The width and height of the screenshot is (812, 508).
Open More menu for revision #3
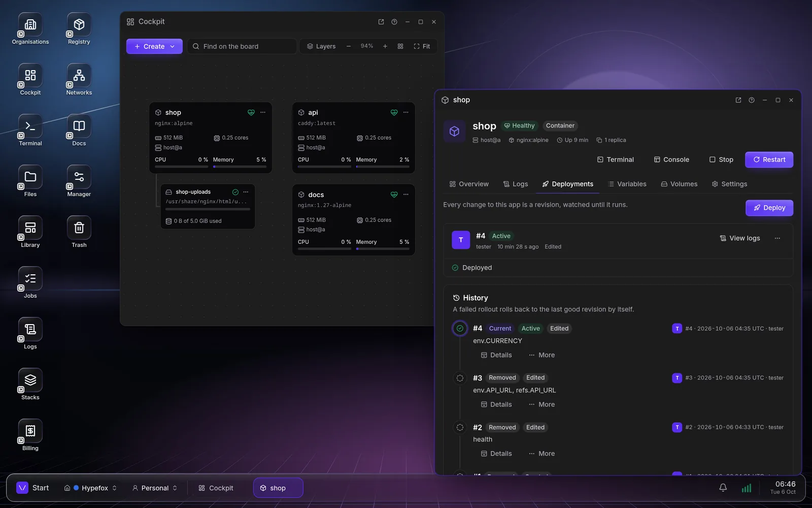542,404
